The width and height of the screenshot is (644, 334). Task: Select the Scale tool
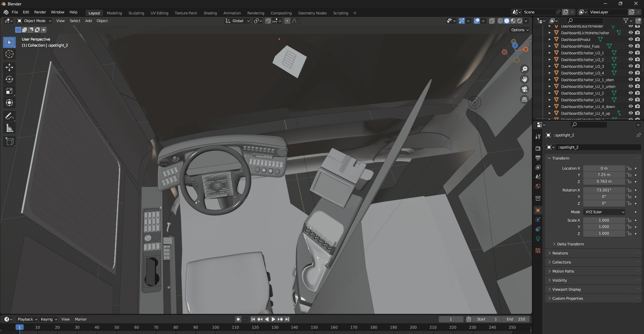[x=9, y=91]
